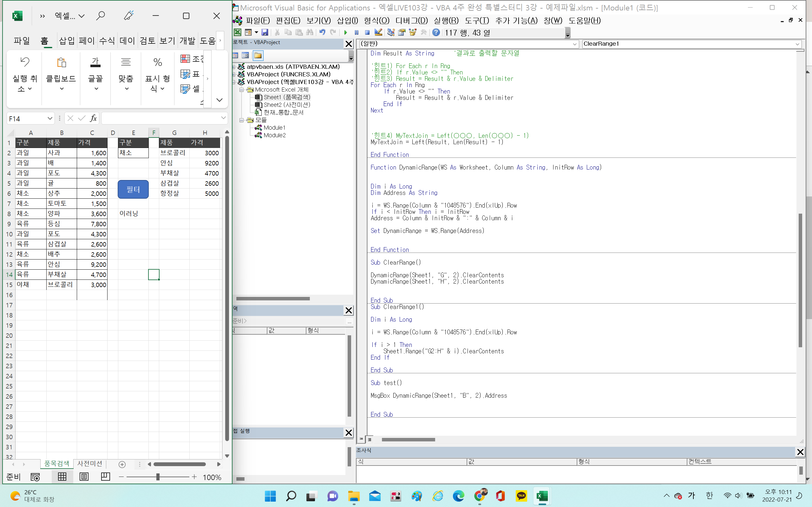Open the Name Box dropdown showing F14
Image resolution: width=812 pixels, height=507 pixels.
tap(50, 119)
